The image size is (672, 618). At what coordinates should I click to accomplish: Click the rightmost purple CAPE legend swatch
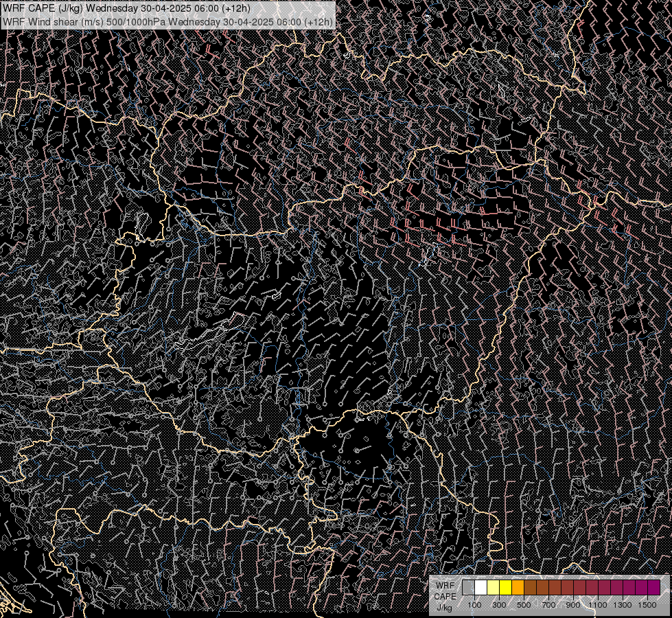pyautogui.click(x=654, y=588)
